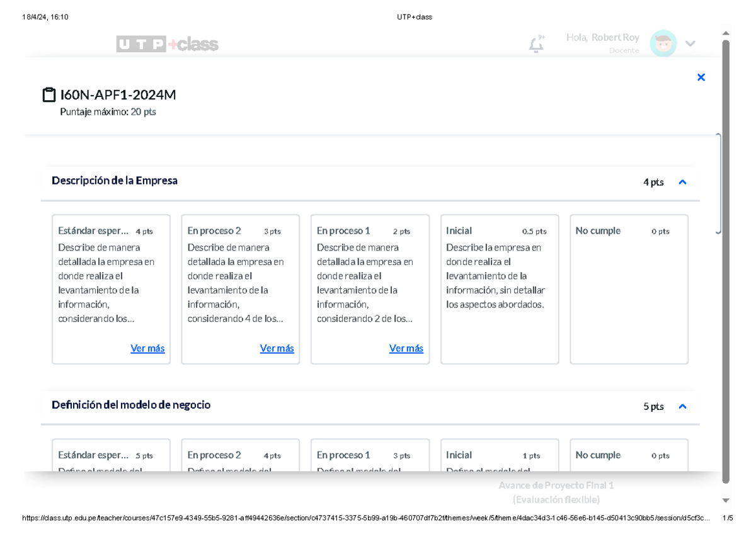Select the Inicial 0.5 pts criterion card
The image size is (756, 534).
point(499,289)
